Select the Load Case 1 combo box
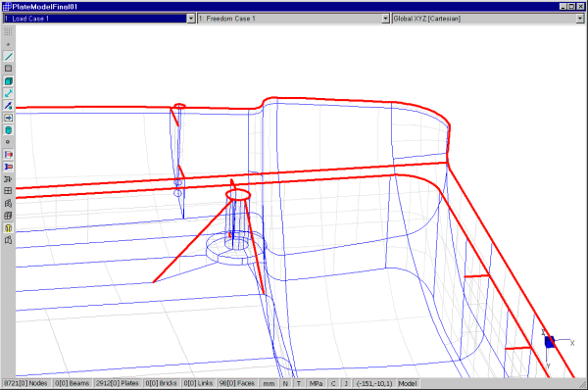Image resolution: width=588 pixels, height=390 pixels. coord(99,19)
